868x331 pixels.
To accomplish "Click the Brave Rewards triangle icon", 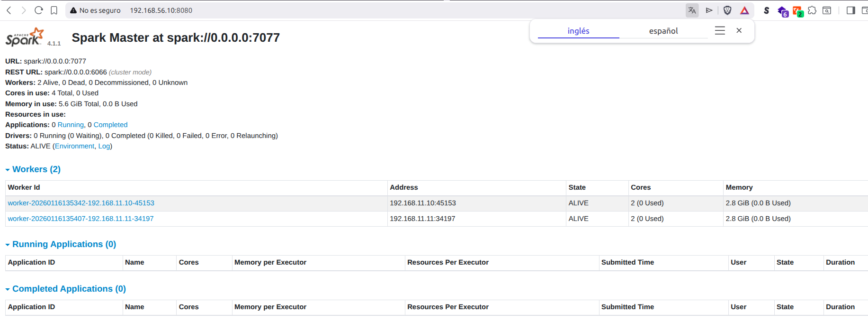I will pos(744,10).
